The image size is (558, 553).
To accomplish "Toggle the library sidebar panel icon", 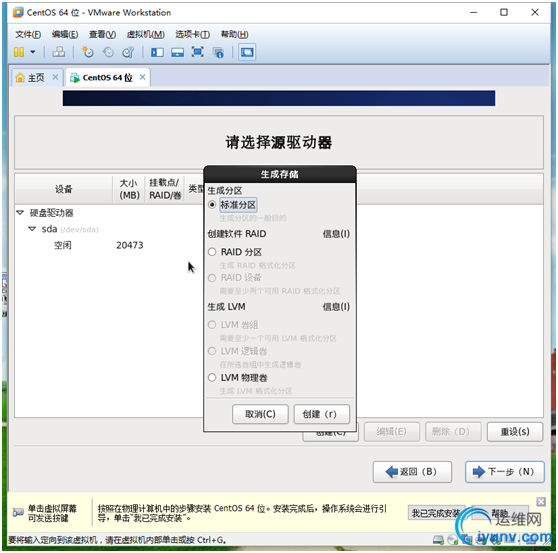I will 157,52.
